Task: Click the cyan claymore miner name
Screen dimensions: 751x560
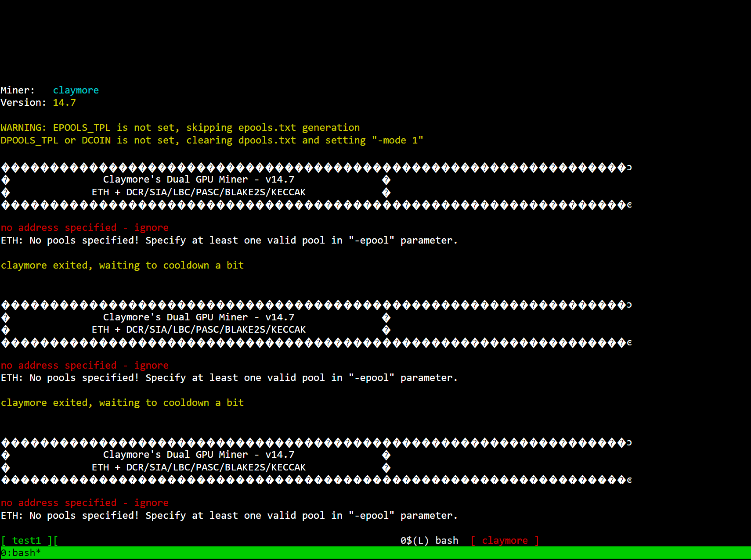Action: pyautogui.click(x=76, y=90)
